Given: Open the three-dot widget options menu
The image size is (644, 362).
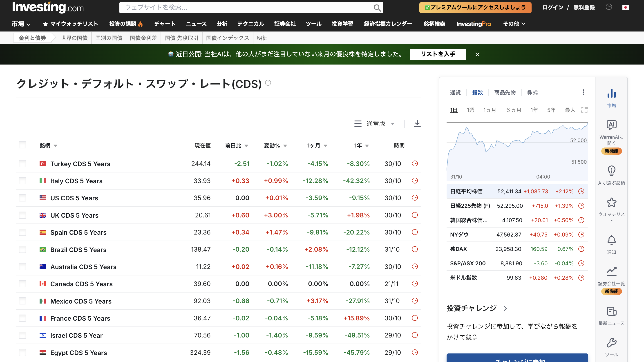Looking at the screenshot, I should [583, 92].
